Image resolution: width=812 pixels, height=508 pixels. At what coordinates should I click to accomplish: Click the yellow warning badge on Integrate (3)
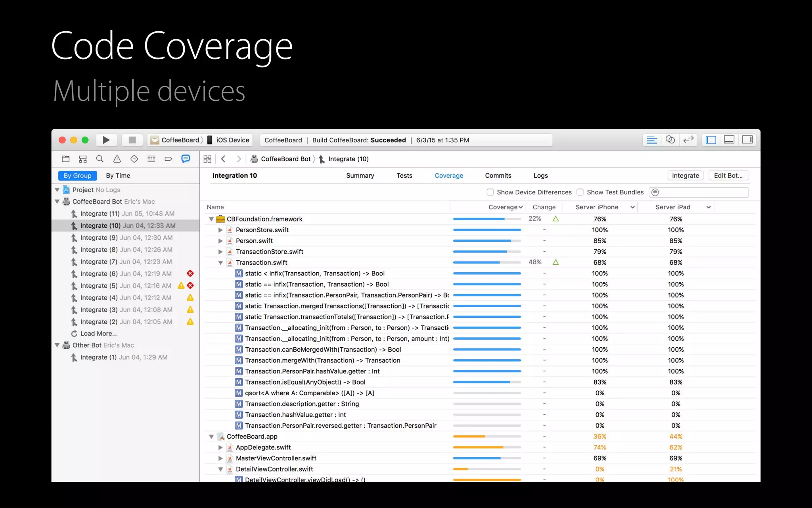click(x=190, y=310)
